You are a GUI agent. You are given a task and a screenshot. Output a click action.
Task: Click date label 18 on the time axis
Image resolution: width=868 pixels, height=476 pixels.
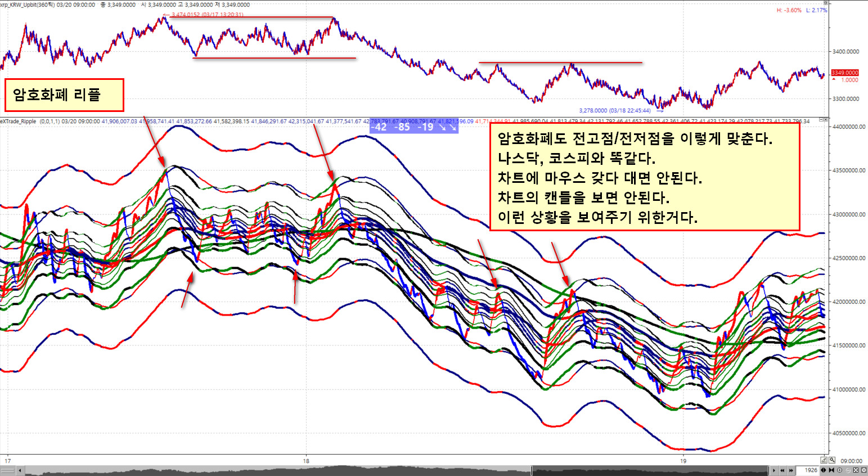[306, 461]
